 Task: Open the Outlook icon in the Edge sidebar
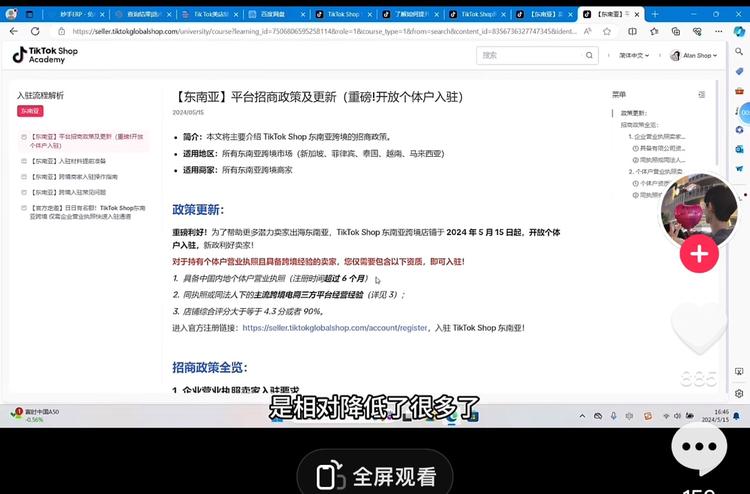[x=739, y=149]
